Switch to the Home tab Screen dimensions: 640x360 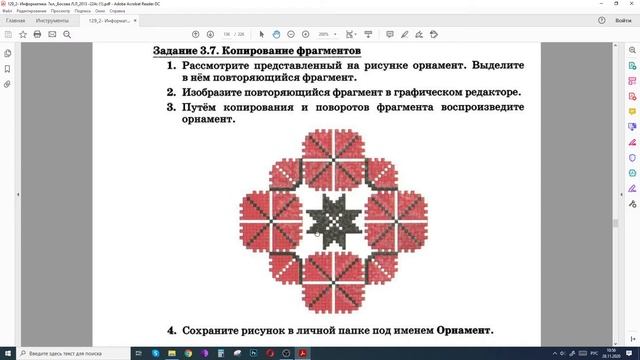(16, 20)
